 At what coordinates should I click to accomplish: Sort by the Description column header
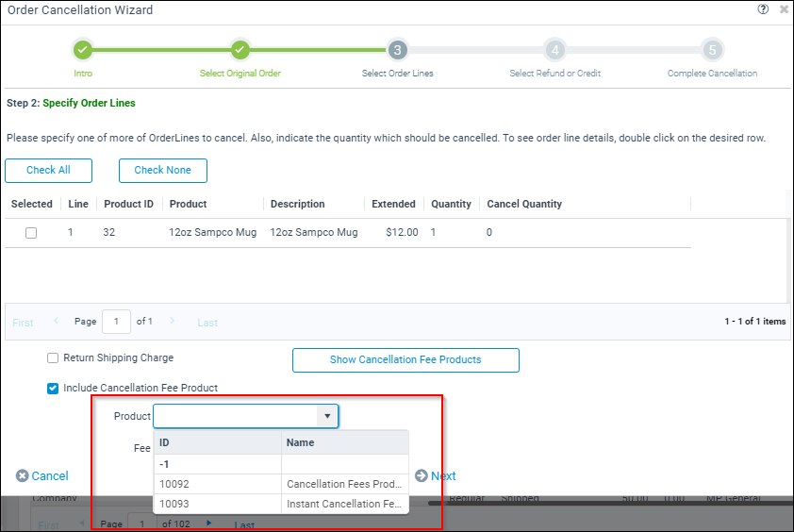coord(298,204)
